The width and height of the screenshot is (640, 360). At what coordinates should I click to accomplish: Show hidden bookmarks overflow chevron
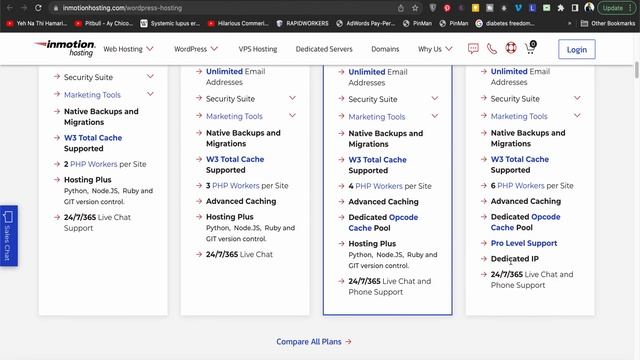pyautogui.click(x=569, y=23)
